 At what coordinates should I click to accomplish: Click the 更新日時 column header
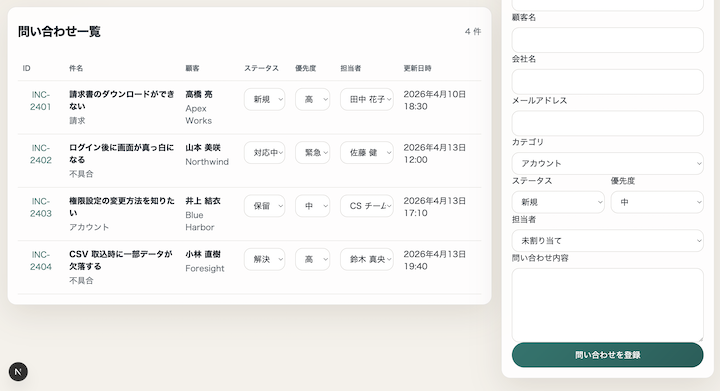pyautogui.click(x=417, y=68)
